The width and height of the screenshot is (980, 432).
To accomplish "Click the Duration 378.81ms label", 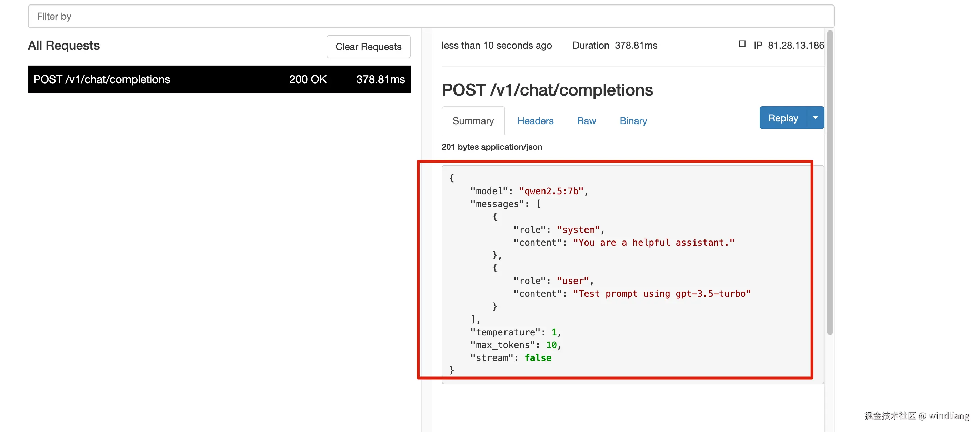I will 615,45.
